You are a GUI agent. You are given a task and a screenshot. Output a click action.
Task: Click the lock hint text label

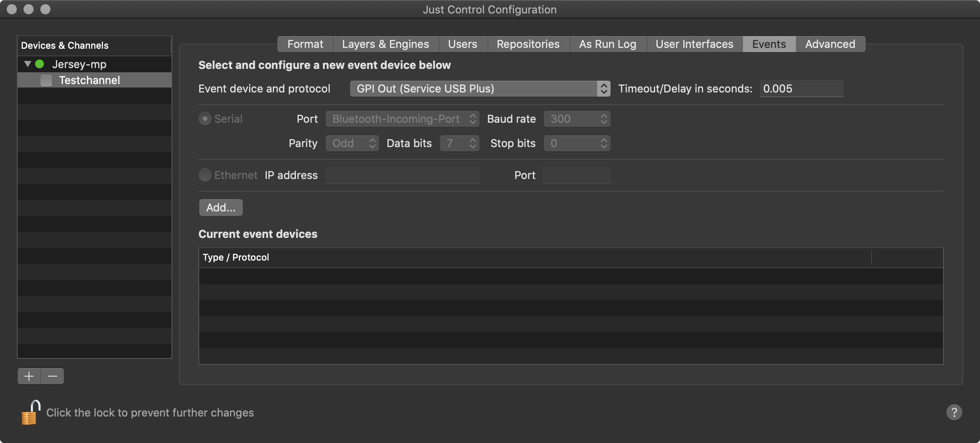click(150, 413)
